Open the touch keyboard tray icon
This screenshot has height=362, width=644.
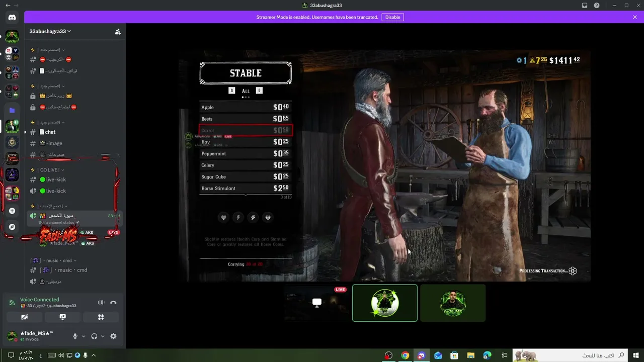51,355
